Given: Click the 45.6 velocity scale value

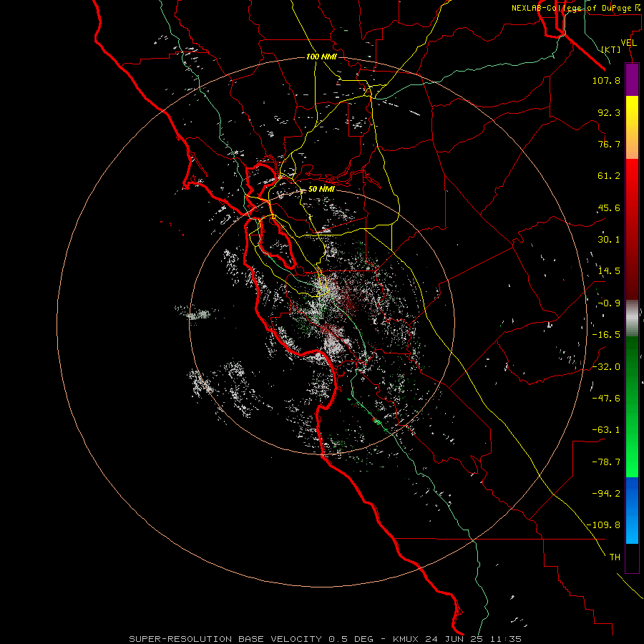Looking at the screenshot, I should 609,208.
